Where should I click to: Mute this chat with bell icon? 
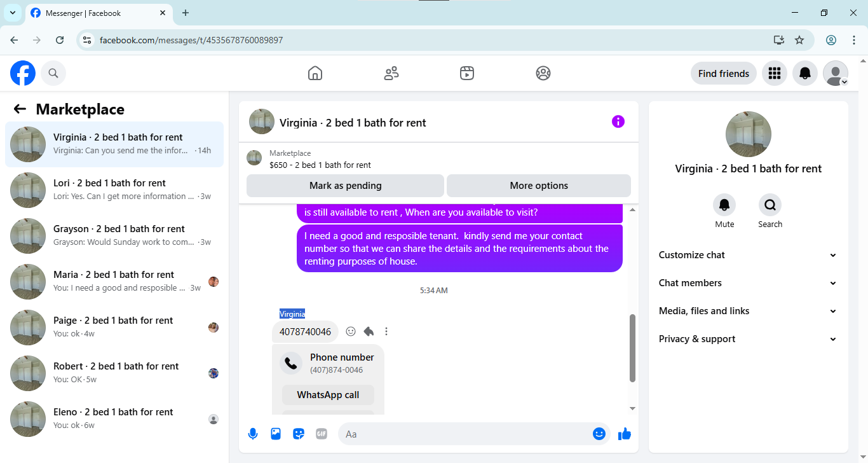click(x=724, y=205)
